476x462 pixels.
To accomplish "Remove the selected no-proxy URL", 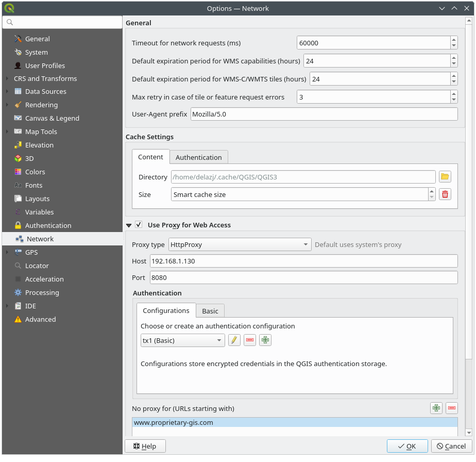I will [x=452, y=408].
